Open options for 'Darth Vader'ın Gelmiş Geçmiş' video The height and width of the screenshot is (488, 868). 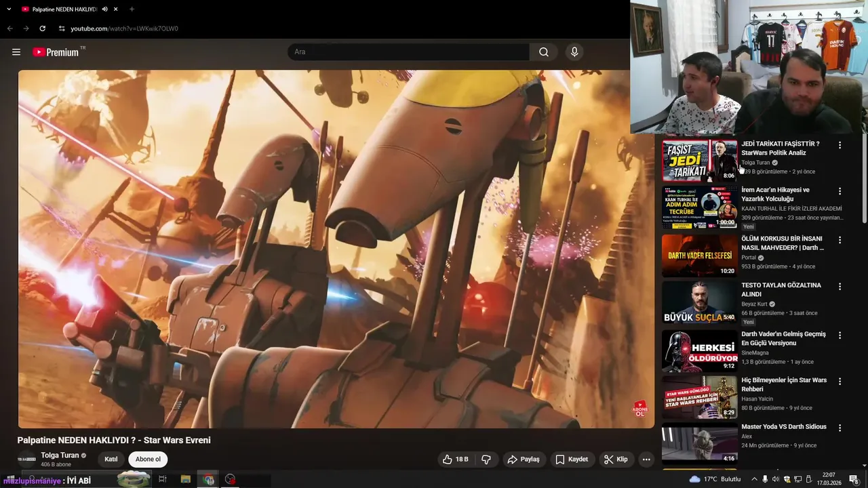(x=840, y=335)
